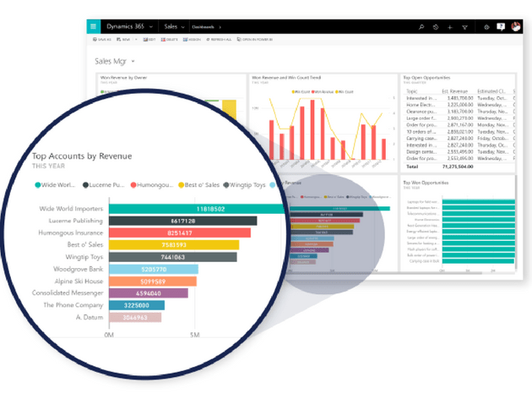Click the Total 71,275,504.00 value
This screenshot has height=399, width=532.
coord(458,167)
